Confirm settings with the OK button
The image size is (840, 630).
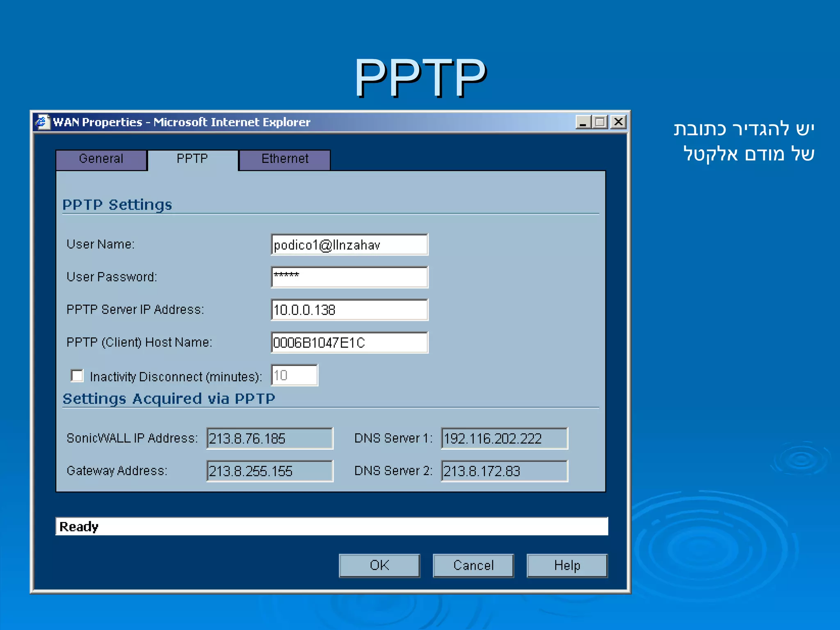(379, 566)
